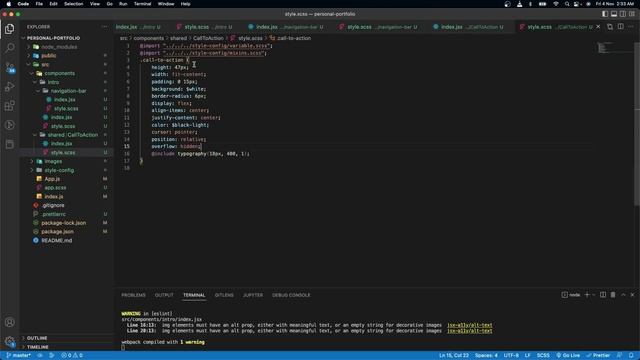Expand the TIMELINE section
This screenshot has width=640, height=360.
click(x=38, y=347)
